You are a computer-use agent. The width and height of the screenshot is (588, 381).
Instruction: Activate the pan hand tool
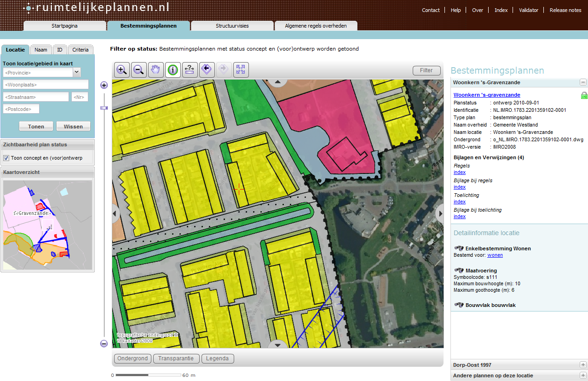pyautogui.click(x=156, y=70)
